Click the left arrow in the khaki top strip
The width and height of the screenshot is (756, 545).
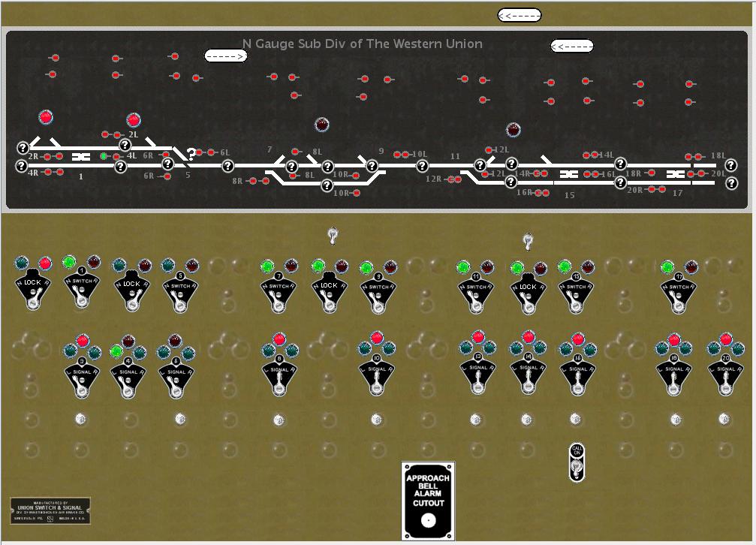pyautogui.click(x=520, y=16)
